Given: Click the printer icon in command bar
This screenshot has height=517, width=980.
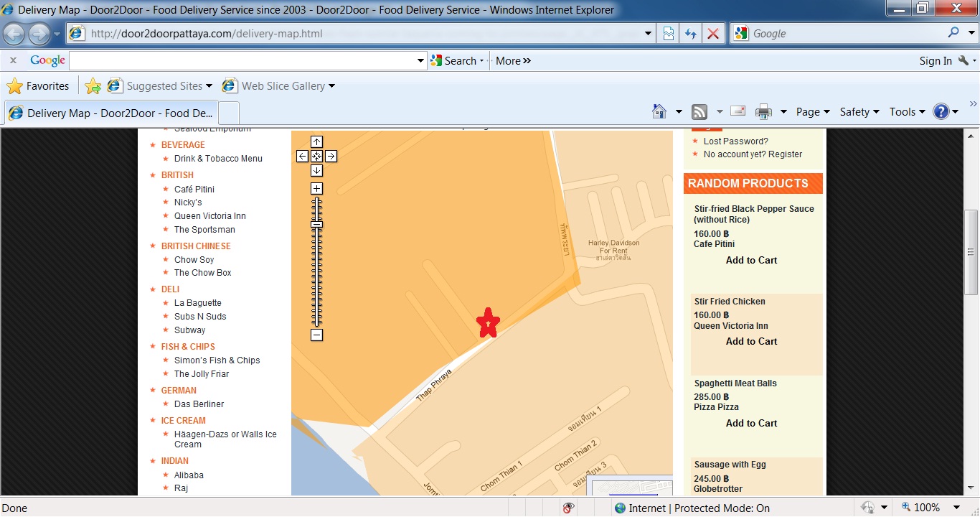Looking at the screenshot, I should [763, 111].
